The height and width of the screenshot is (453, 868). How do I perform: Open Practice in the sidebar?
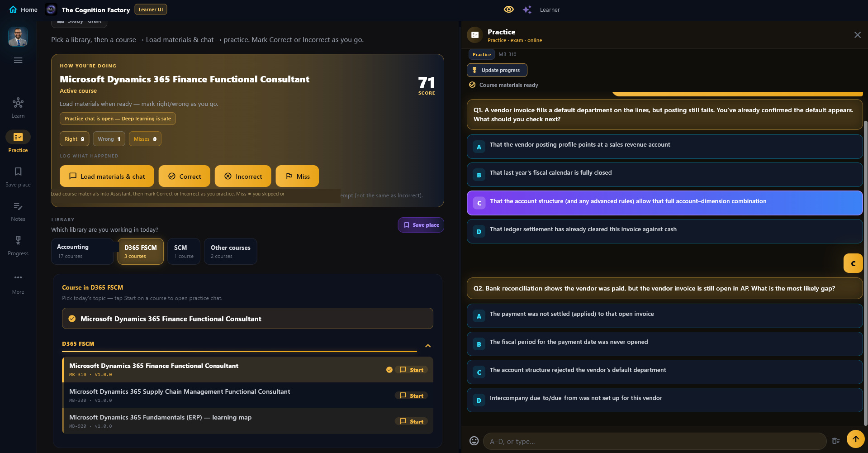pos(18,142)
